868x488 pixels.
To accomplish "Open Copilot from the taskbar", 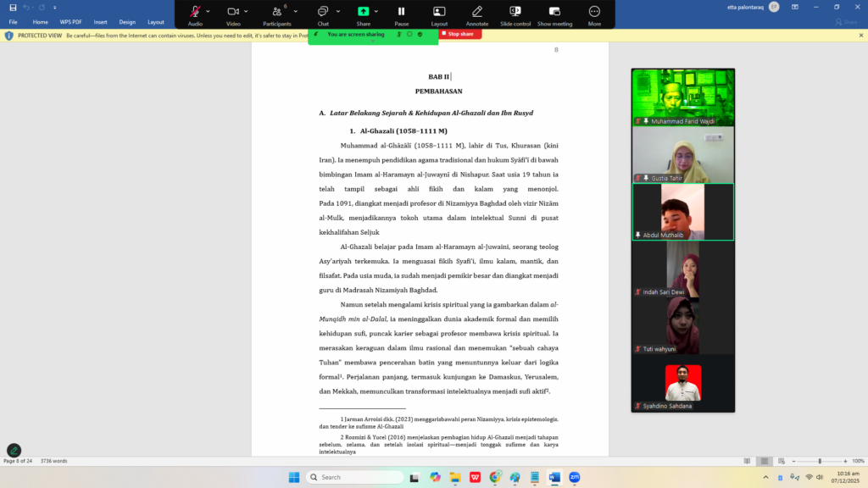I will click(435, 477).
